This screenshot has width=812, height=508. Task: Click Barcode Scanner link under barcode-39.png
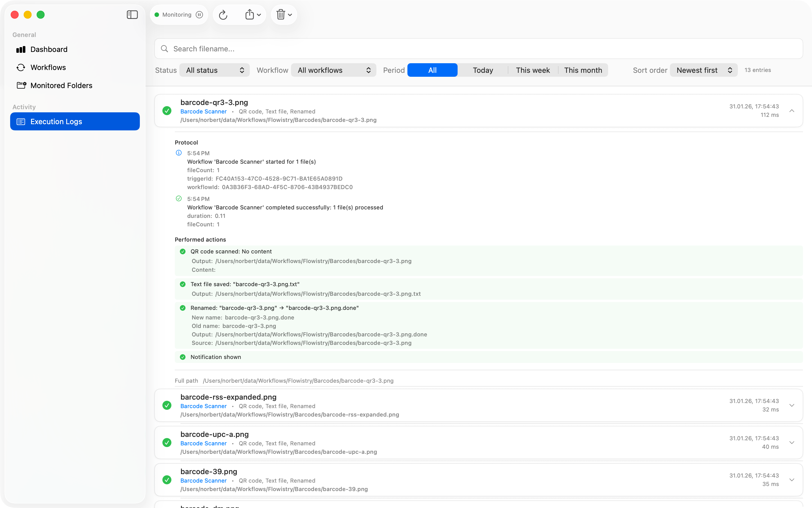203,481
